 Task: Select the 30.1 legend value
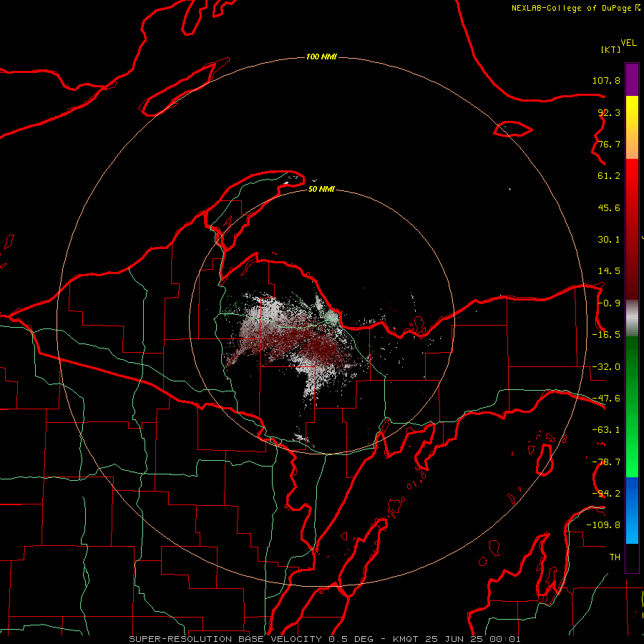click(x=609, y=240)
